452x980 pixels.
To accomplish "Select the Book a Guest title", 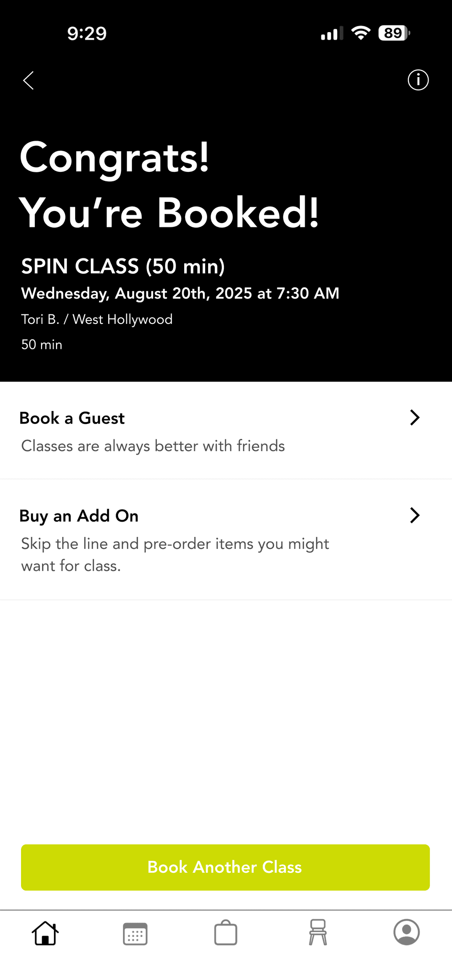I will (x=72, y=418).
